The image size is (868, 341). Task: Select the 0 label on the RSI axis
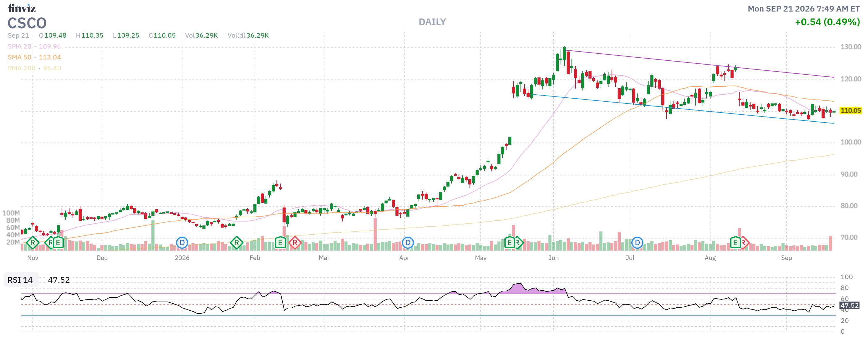pyautogui.click(x=843, y=332)
